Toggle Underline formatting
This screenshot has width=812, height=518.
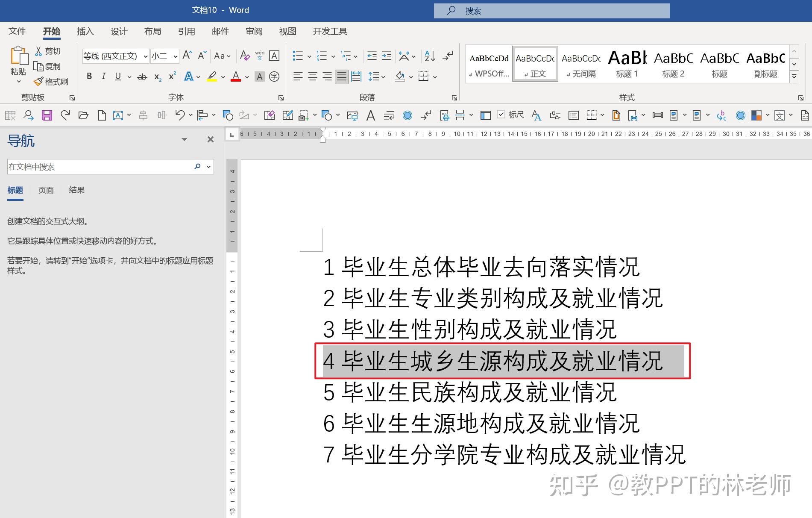click(x=118, y=77)
